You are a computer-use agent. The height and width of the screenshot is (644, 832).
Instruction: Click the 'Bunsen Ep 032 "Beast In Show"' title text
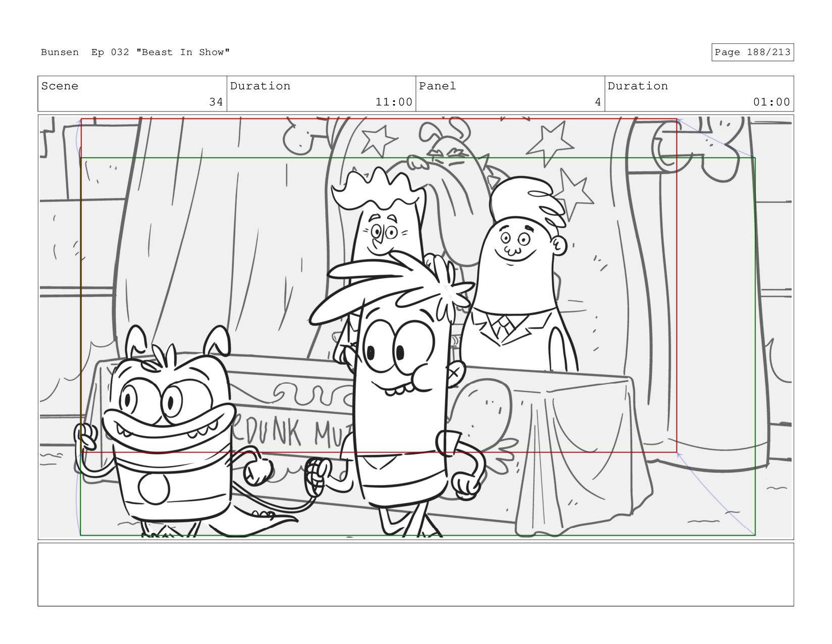coord(135,52)
